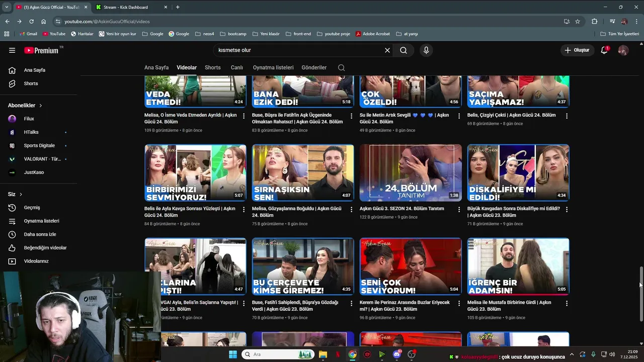Open Beğendiğim videolar in sidebar
The image size is (644, 362).
click(45, 248)
